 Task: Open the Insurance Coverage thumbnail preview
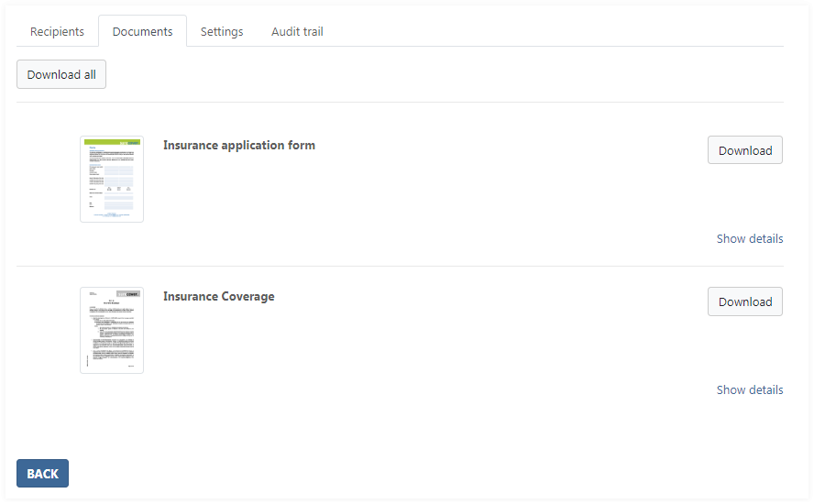click(x=112, y=330)
